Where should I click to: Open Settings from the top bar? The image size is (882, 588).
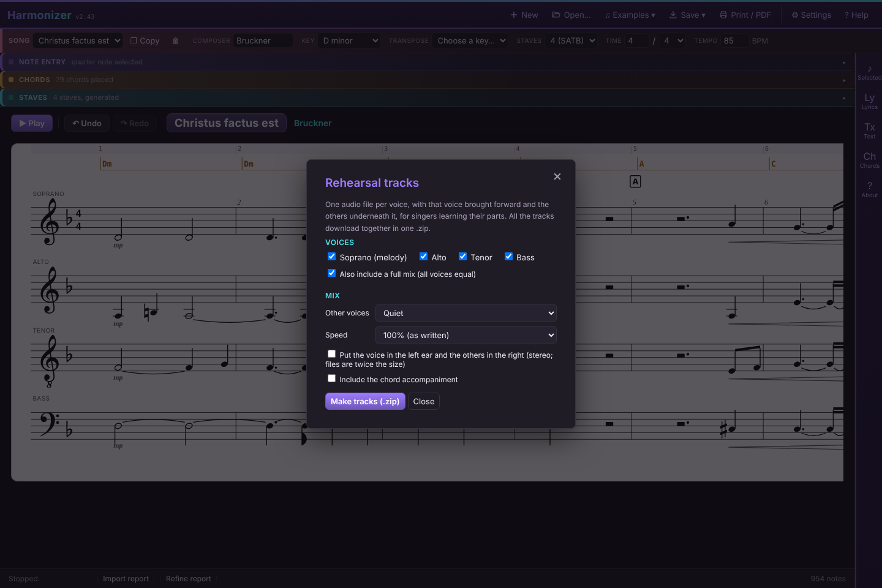[x=811, y=15]
